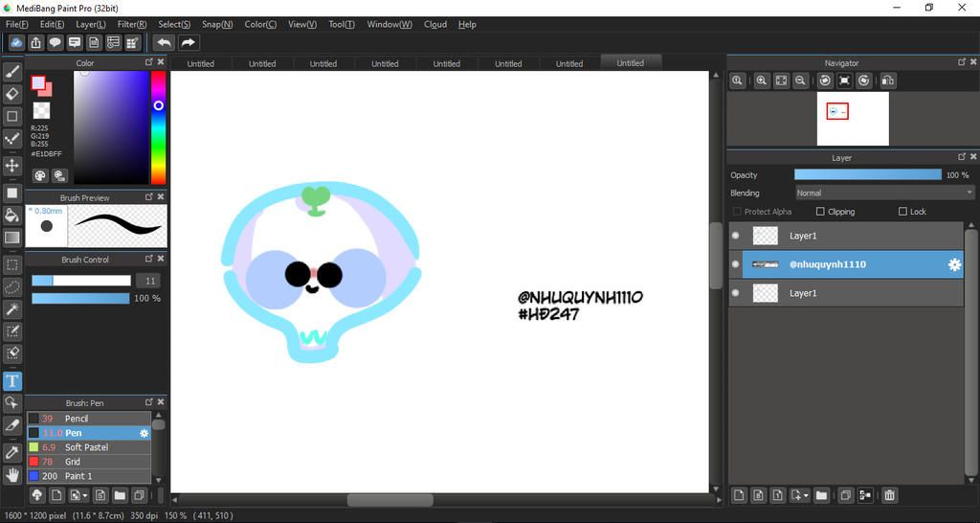Select the rectangular Select tool
Viewport: 980px width, 523px height.
coord(11,264)
